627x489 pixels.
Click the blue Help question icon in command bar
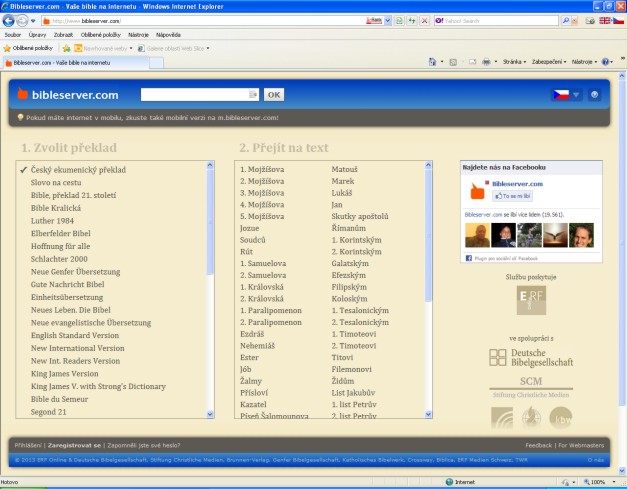(x=605, y=62)
